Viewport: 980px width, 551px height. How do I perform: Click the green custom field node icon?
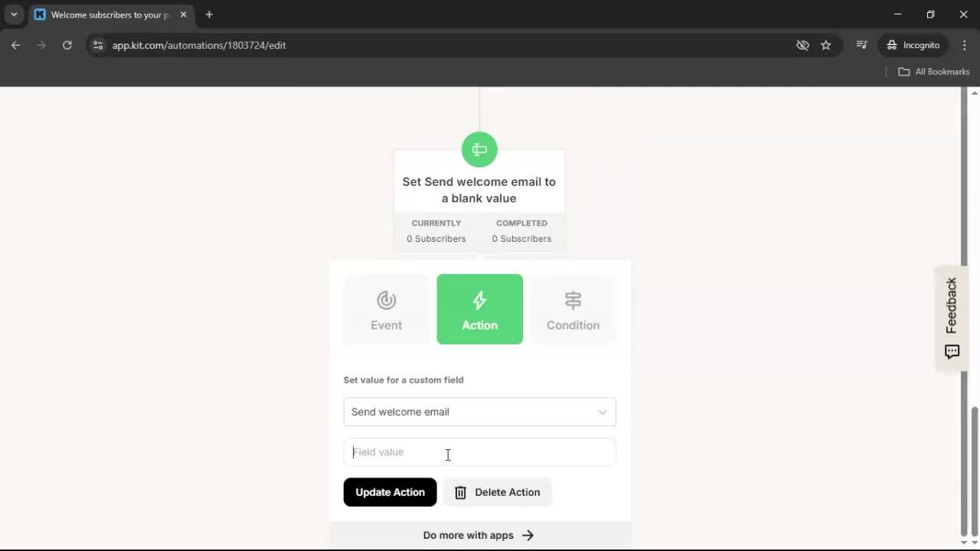(479, 149)
